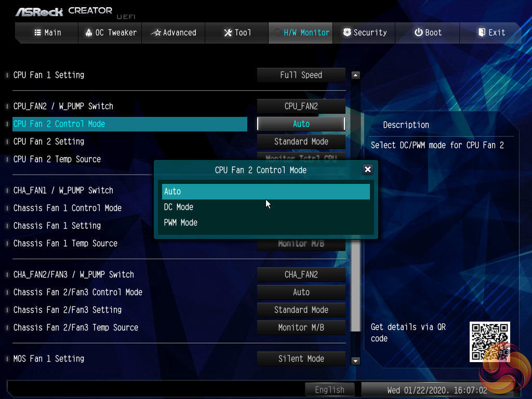Open the Security tab

[x=364, y=33]
